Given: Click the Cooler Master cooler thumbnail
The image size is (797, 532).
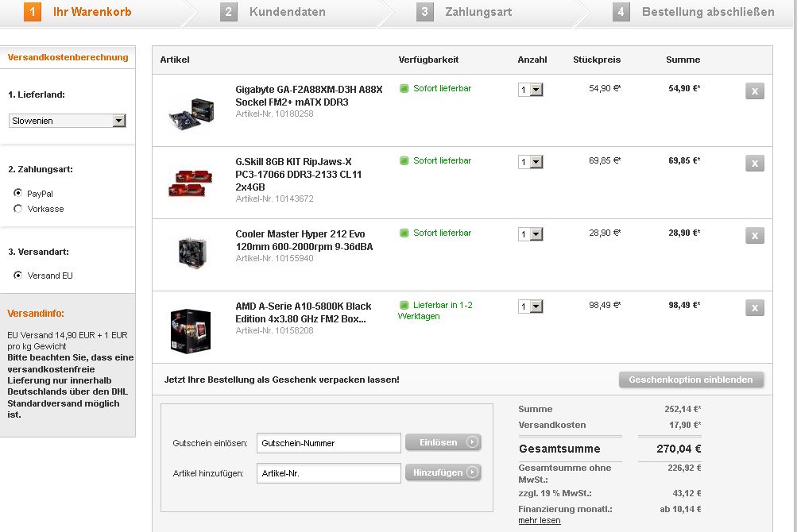Looking at the screenshot, I should (192, 253).
